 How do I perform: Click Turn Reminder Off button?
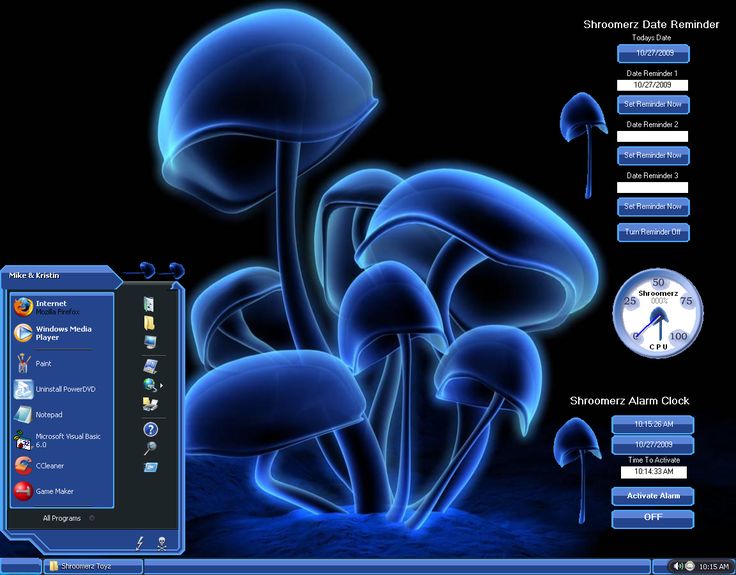click(x=653, y=232)
